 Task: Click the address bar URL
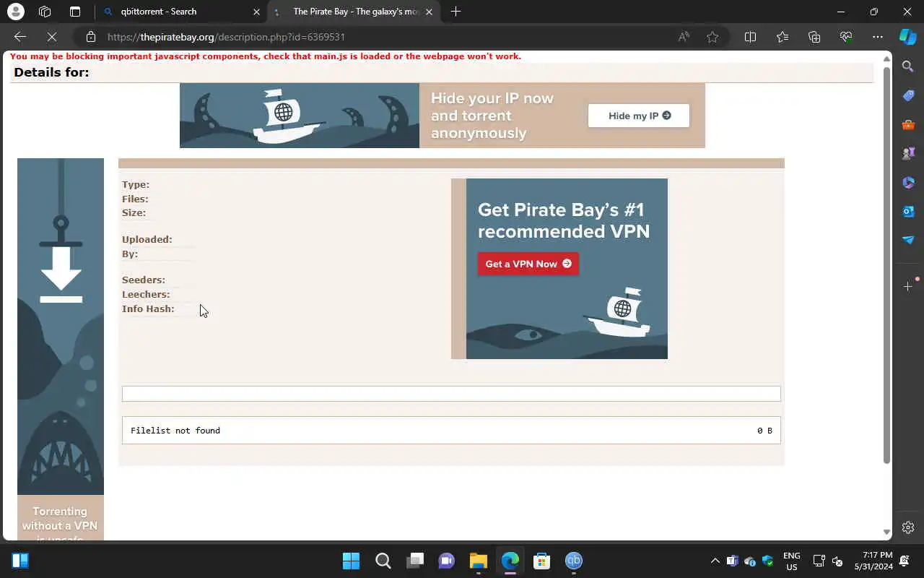pos(225,37)
